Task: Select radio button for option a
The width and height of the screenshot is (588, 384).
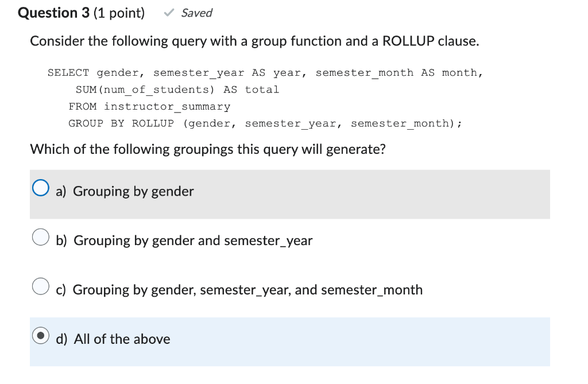Action: click(x=40, y=187)
